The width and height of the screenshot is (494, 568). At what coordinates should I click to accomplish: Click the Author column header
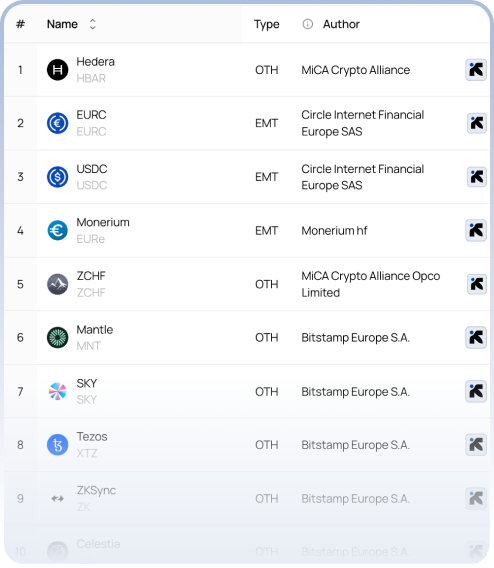(x=341, y=24)
